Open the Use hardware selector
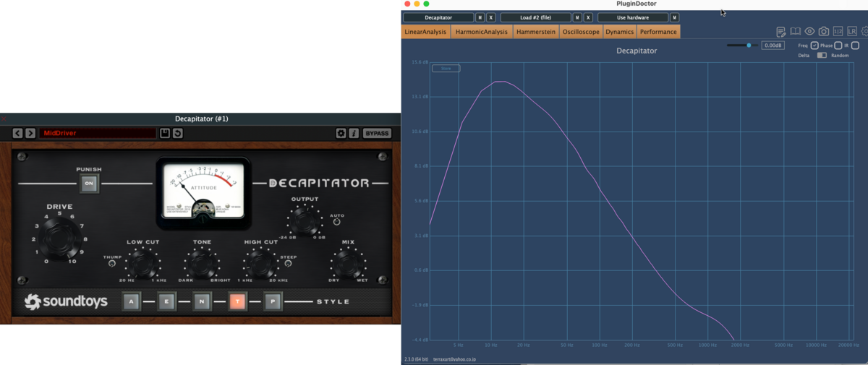The height and width of the screenshot is (365, 868). click(633, 17)
